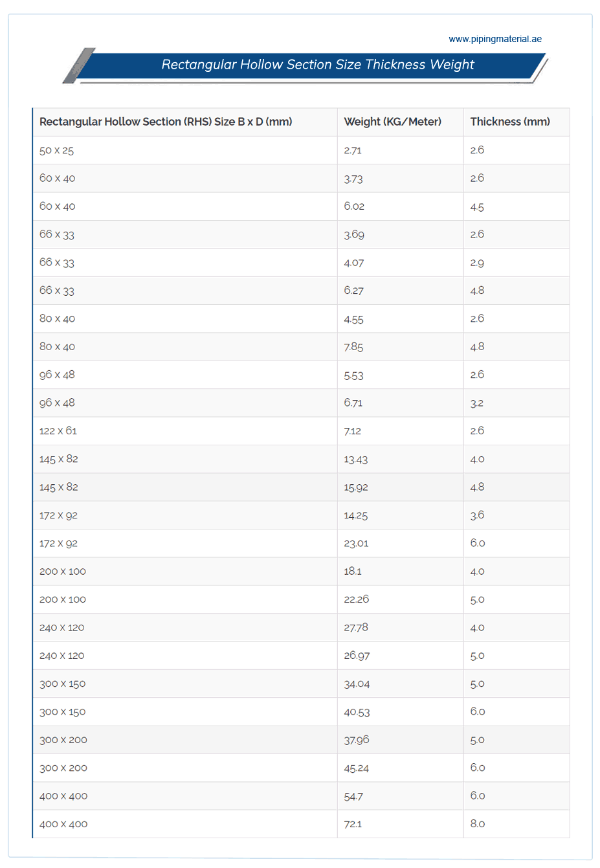This screenshot has width=600, height=868.
Task: Click the RHS Size column header
Action: tap(166, 122)
